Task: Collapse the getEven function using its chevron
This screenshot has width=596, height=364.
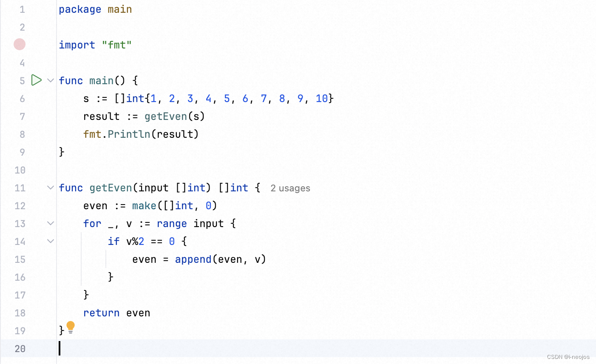Action: tap(50, 188)
